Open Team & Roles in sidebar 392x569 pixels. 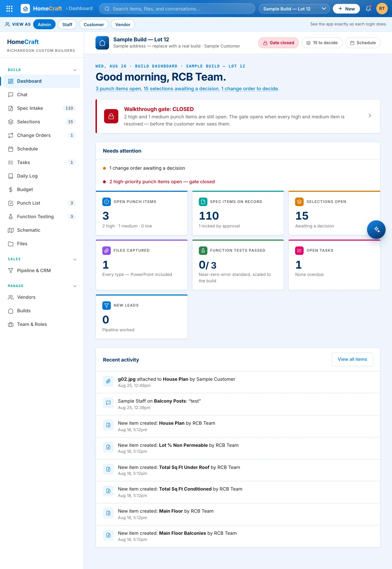(x=42, y=324)
